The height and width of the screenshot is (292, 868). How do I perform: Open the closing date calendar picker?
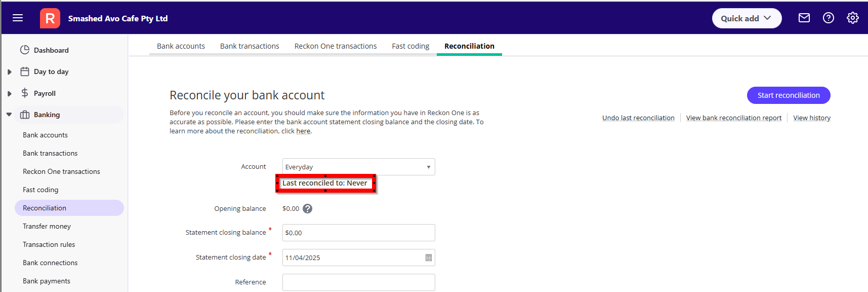point(429,258)
